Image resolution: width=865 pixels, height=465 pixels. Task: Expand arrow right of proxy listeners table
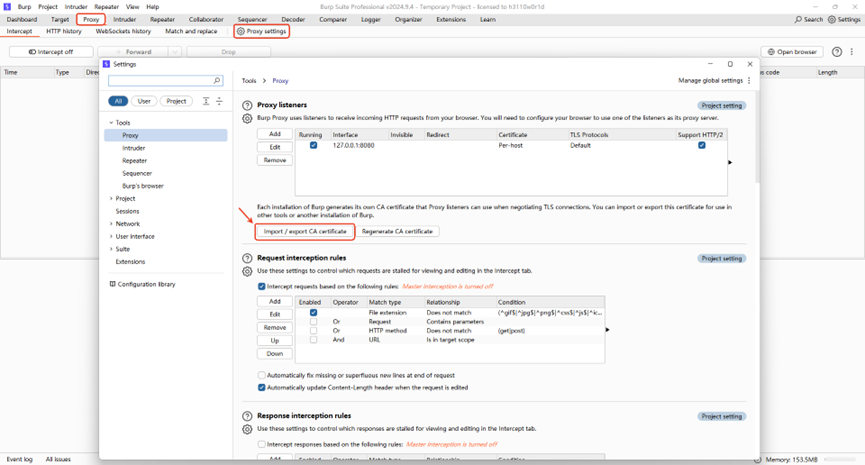(x=730, y=163)
